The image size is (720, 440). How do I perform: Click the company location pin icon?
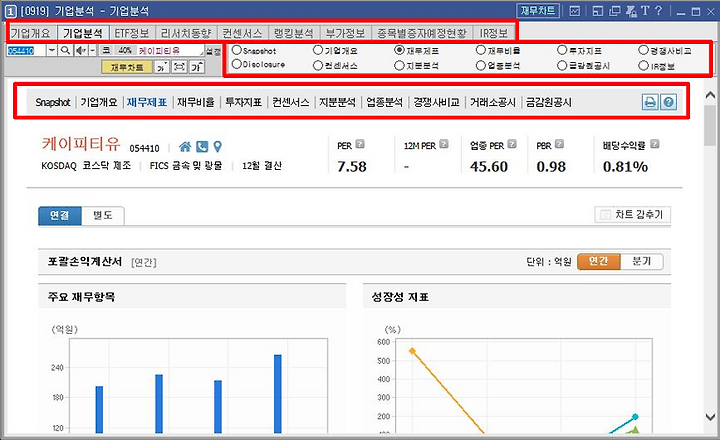pos(218,147)
